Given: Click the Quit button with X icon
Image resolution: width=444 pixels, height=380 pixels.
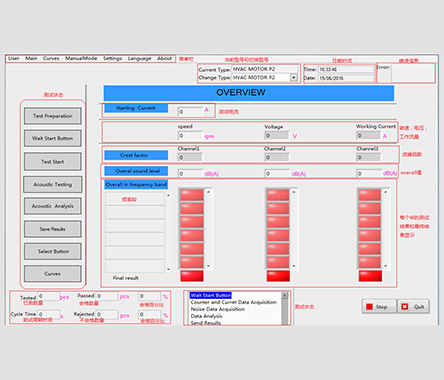Looking at the screenshot, I should (413, 306).
